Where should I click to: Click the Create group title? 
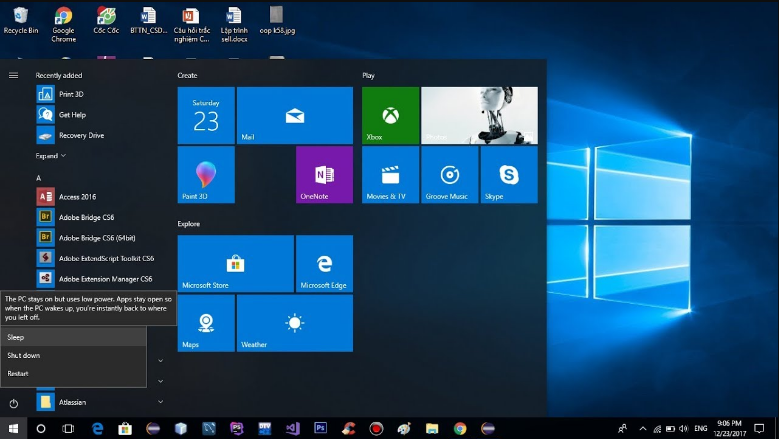pyautogui.click(x=187, y=75)
